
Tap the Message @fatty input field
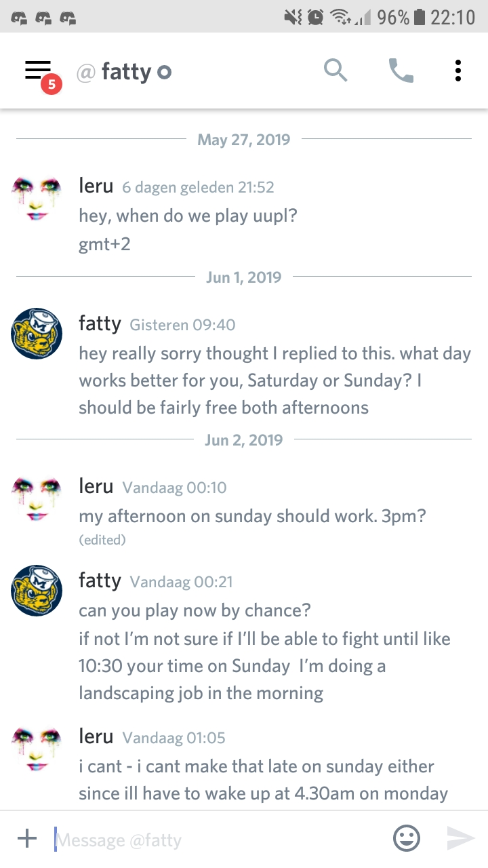coord(217,840)
